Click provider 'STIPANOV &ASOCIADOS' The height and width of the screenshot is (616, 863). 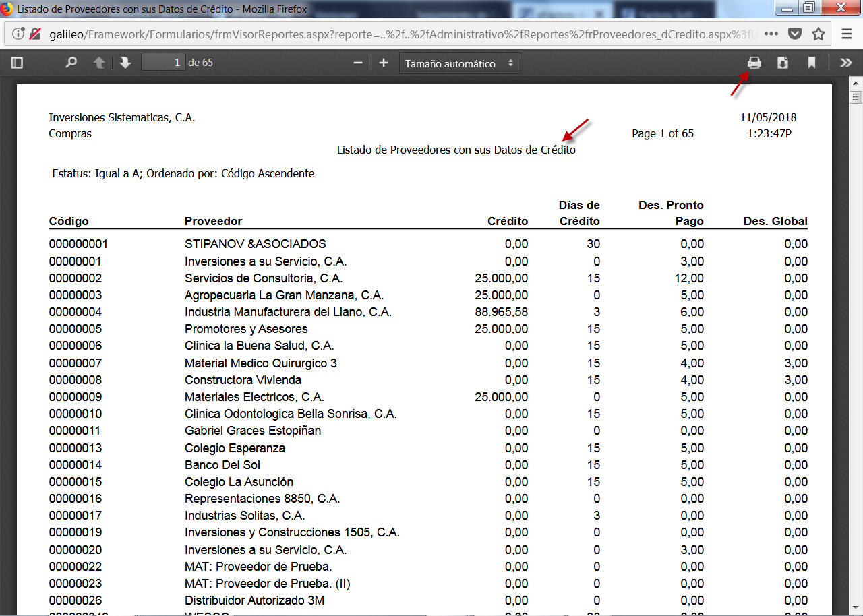(x=256, y=244)
